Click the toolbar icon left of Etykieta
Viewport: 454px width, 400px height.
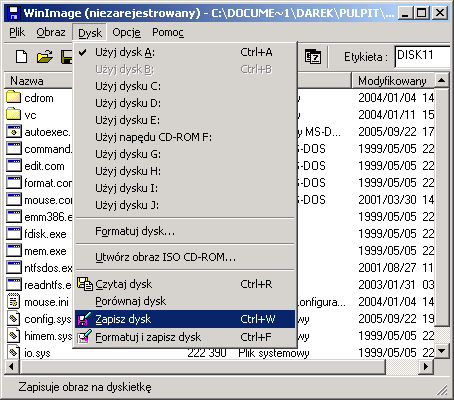coord(313,57)
